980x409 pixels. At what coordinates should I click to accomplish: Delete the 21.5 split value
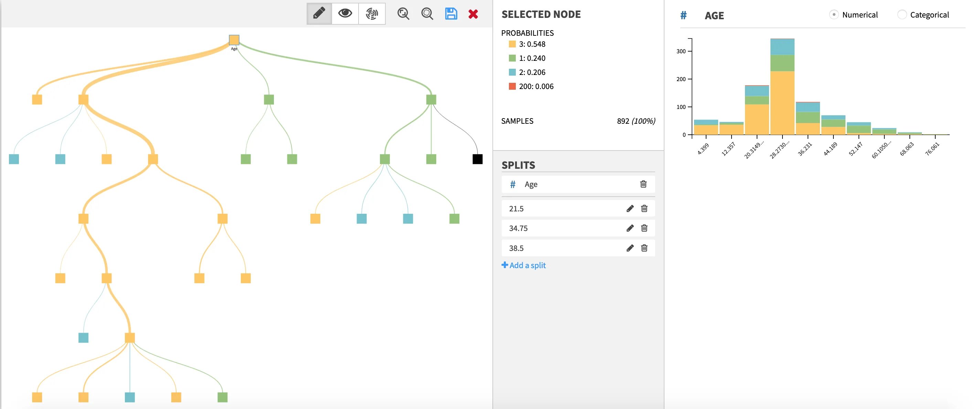644,208
